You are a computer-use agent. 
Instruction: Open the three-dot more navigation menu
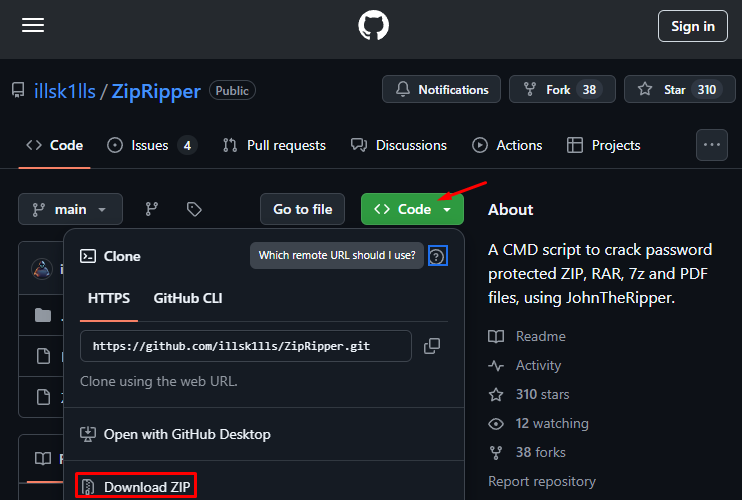pos(712,145)
